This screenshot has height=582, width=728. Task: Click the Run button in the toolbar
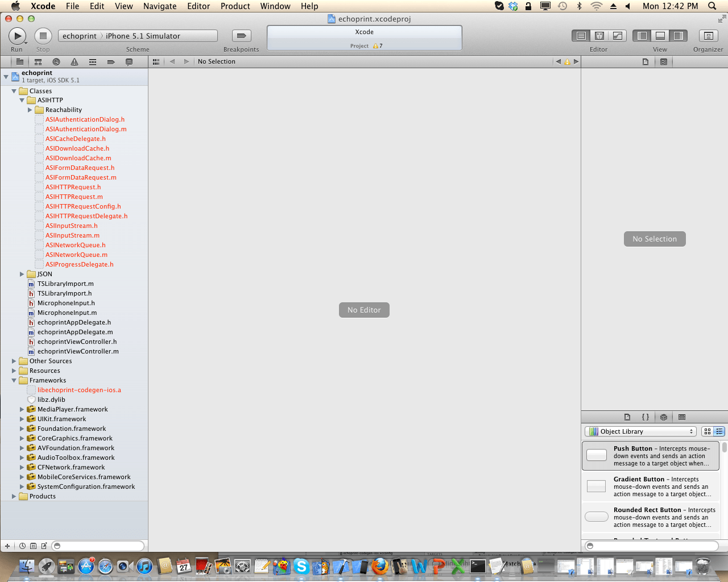point(17,36)
